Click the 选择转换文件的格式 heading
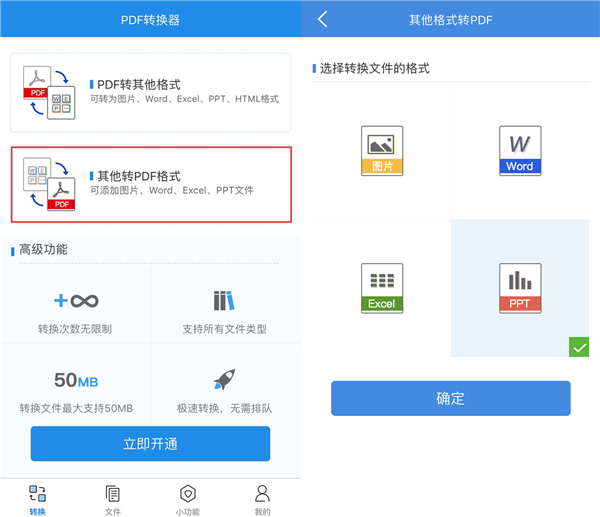Viewport: 600px width, 517px height. [x=375, y=68]
